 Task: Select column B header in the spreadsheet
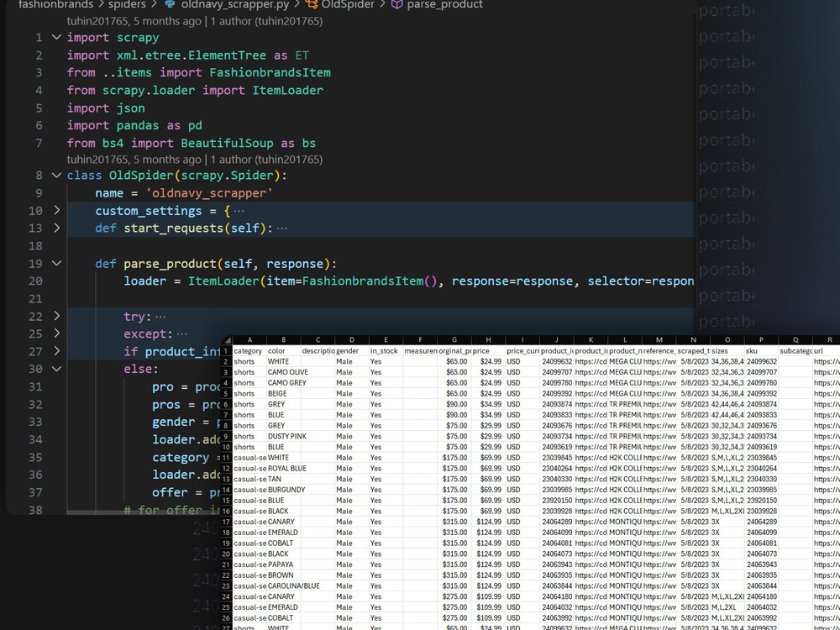point(283,340)
